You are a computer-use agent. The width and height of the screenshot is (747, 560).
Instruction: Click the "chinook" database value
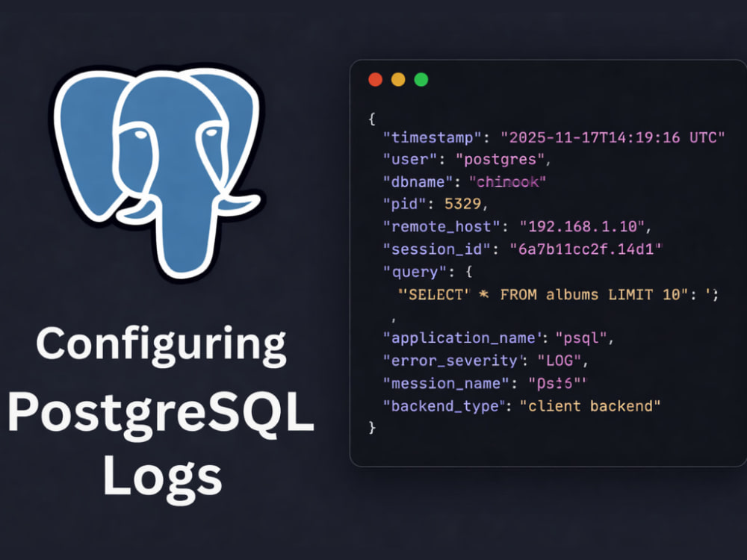pyautogui.click(x=507, y=181)
